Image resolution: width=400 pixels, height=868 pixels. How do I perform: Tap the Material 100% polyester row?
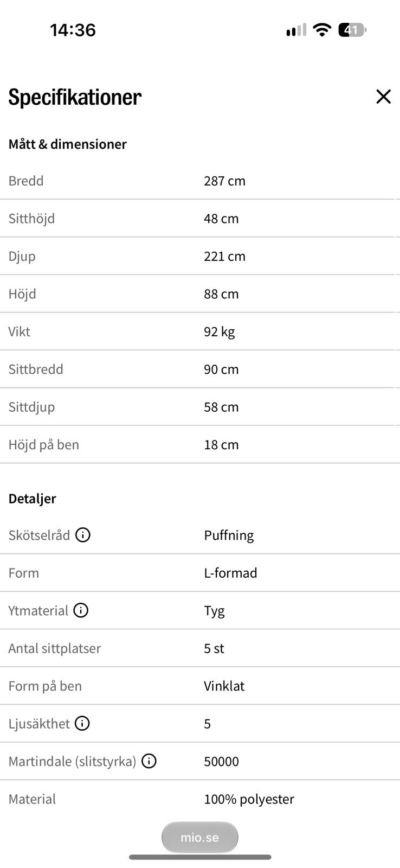(200, 799)
